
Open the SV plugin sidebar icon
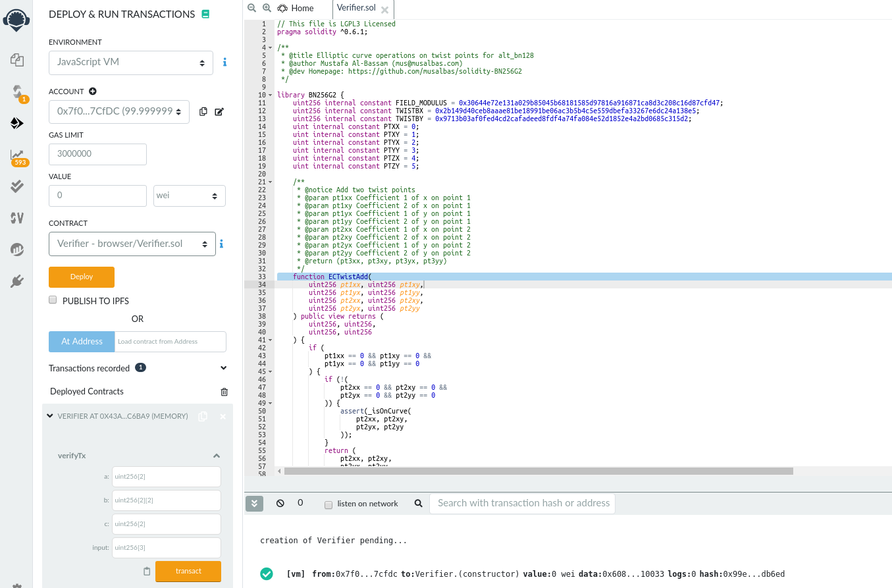coord(17,218)
